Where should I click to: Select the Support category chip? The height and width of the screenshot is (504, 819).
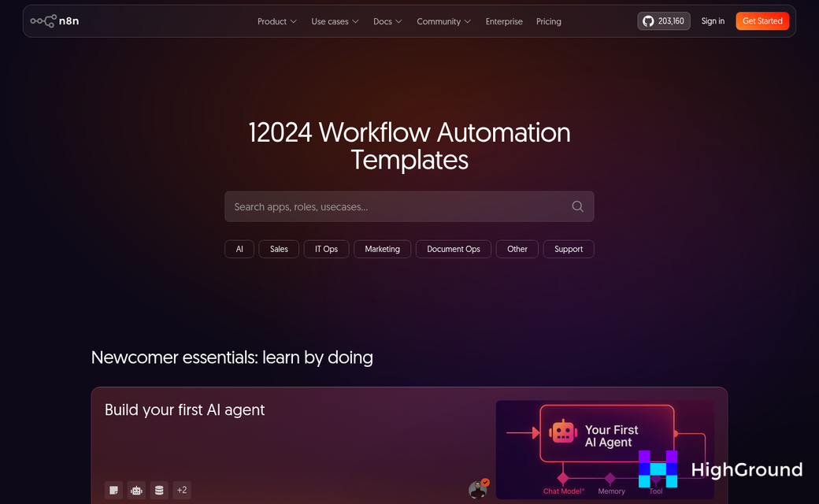point(569,249)
